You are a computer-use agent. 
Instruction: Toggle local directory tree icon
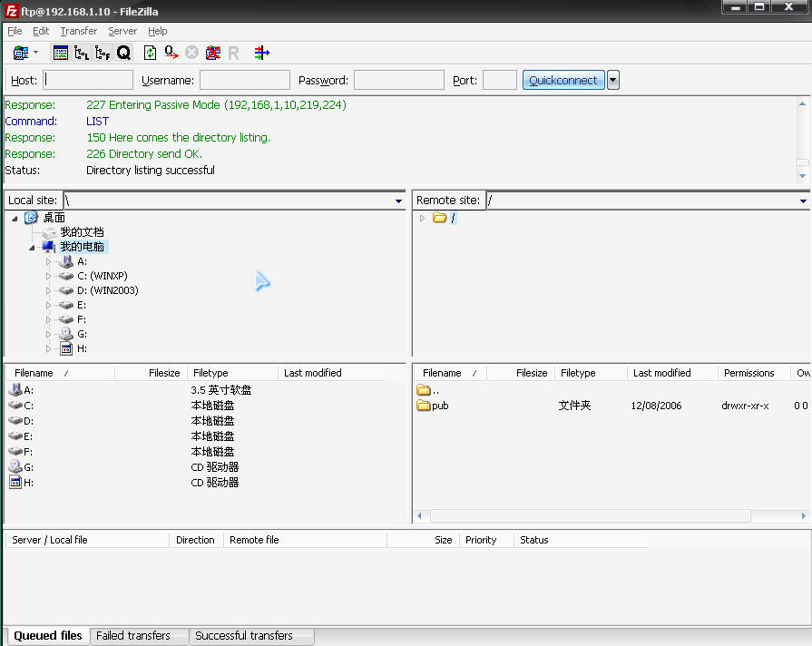click(82, 53)
